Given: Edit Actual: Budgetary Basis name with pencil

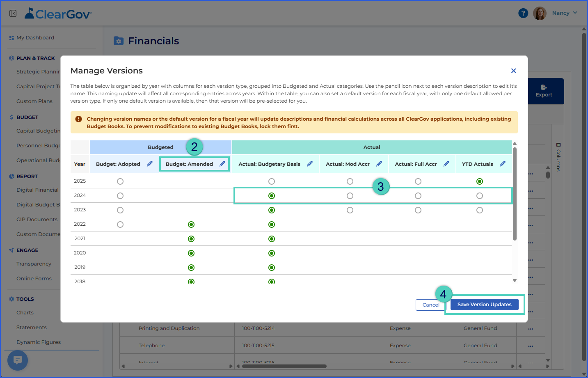Looking at the screenshot, I should (310, 164).
